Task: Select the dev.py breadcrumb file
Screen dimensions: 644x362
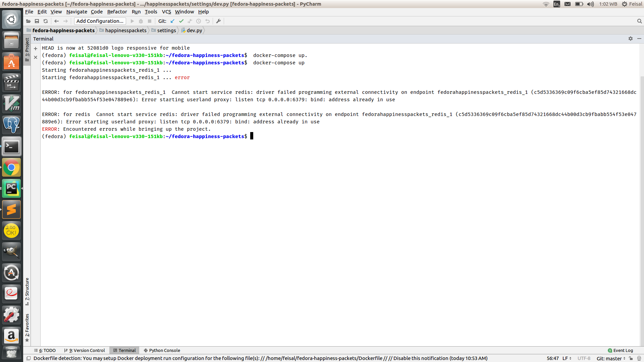Action: coord(192,31)
